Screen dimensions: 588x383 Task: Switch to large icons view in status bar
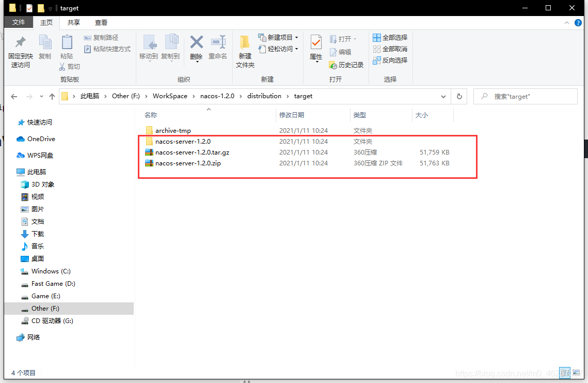(577, 373)
